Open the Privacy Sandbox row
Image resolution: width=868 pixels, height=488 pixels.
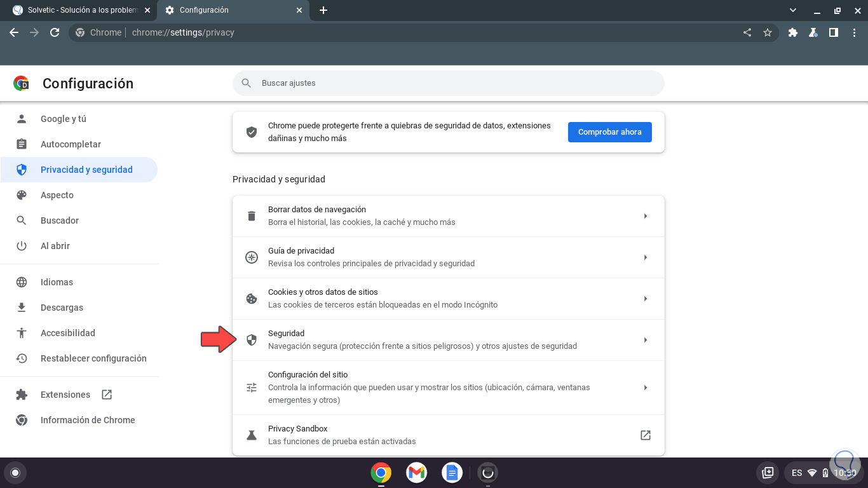click(x=449, y=435)
